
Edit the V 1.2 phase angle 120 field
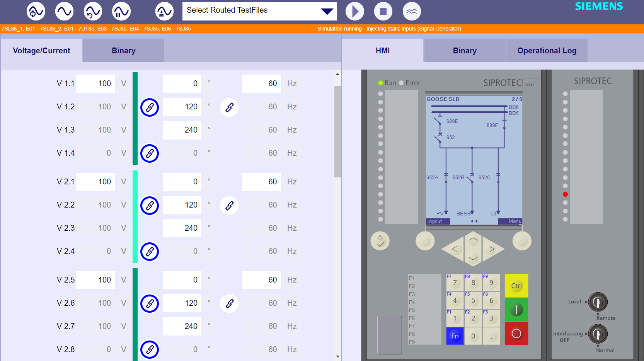[x=182, y=107]
